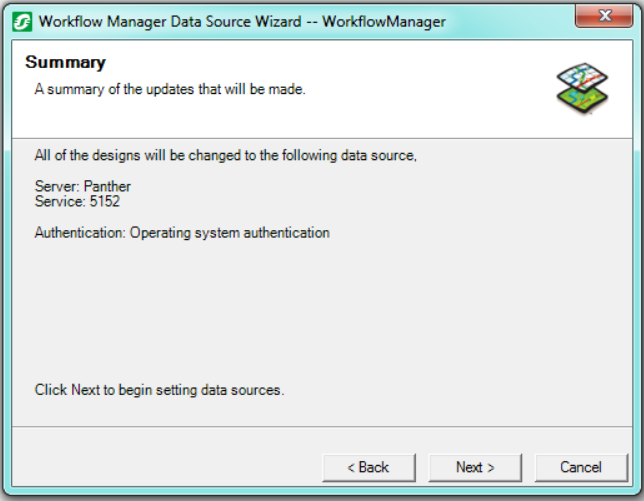Proceed with the Next button
The height and width of the screenshot is (501, 644).
(475, 467)
